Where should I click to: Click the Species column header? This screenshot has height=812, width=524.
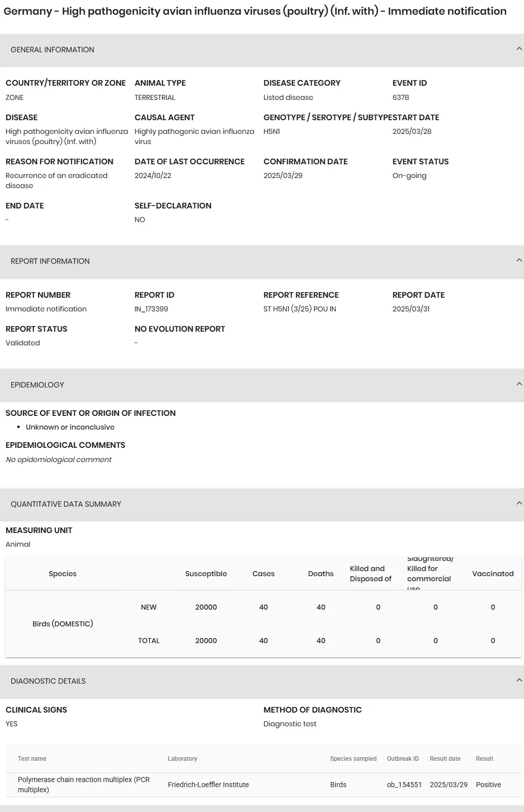62,574
